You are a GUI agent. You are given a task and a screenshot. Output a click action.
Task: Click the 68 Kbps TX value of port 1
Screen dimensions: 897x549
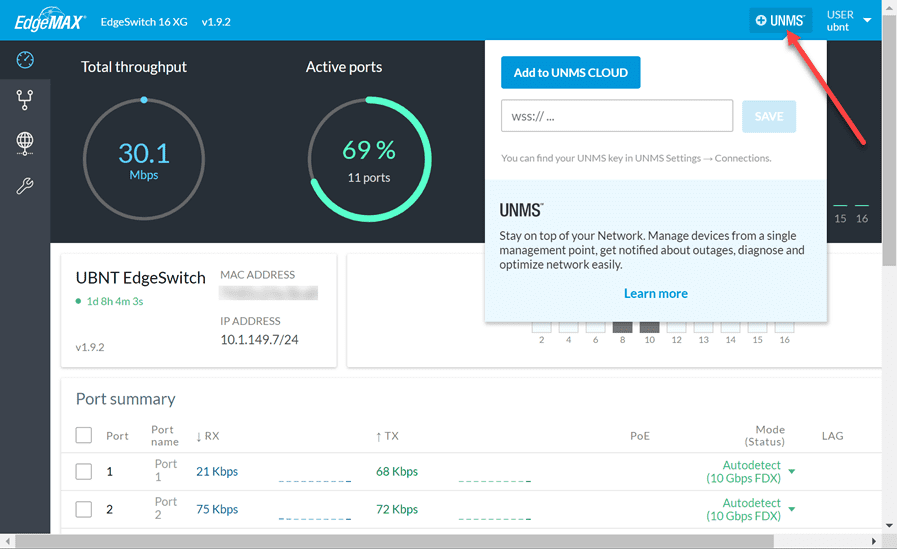click(x=396, y=471)
